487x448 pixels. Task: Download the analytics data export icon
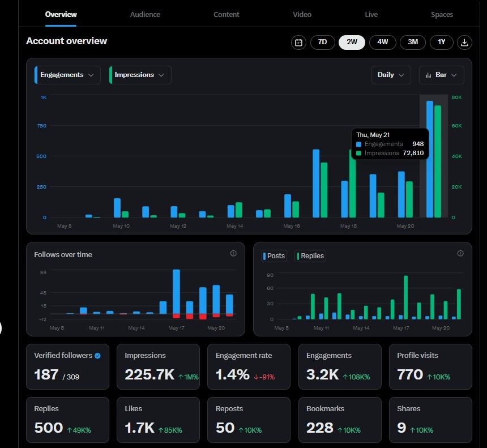coord(464,42)
